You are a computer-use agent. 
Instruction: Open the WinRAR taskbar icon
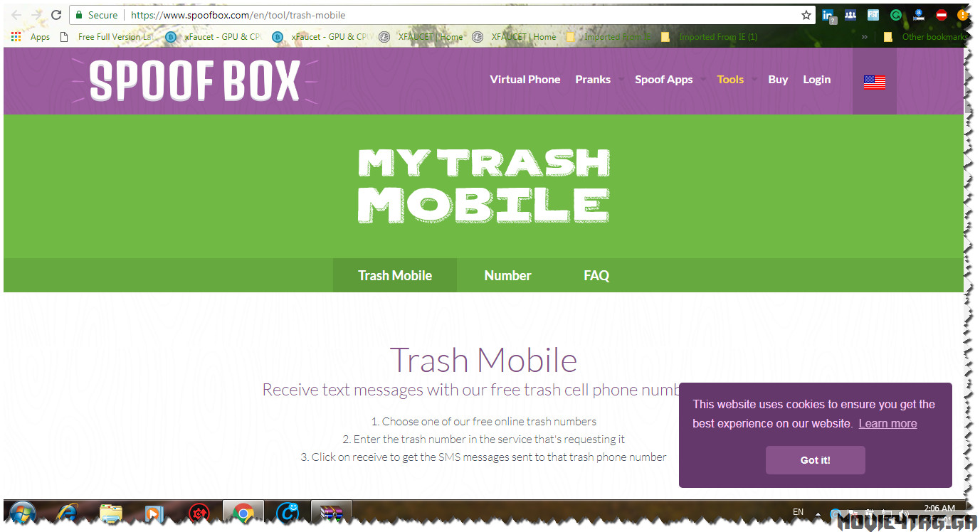tap(332, 513)
